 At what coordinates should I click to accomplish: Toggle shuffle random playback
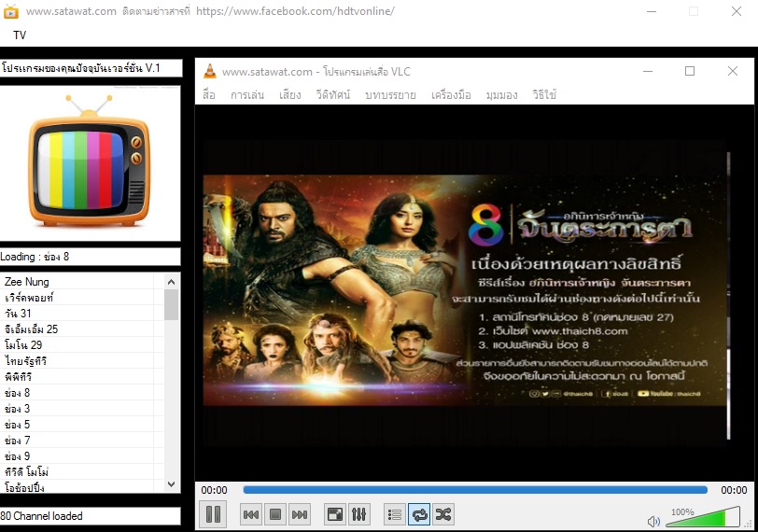click(x=443, y=514)
